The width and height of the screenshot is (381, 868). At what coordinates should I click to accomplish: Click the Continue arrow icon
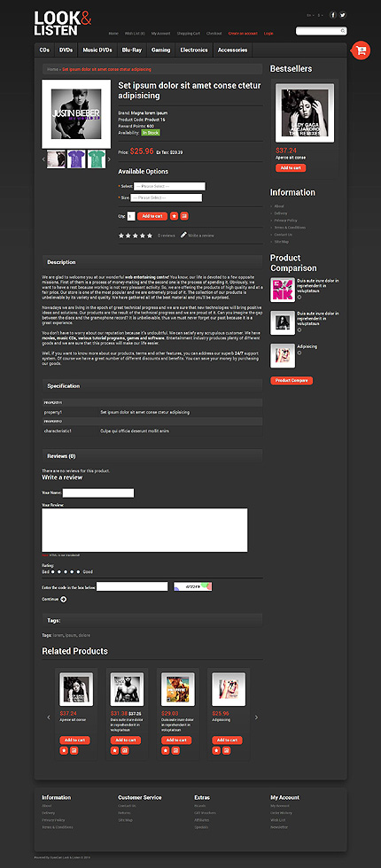(63, 599)
